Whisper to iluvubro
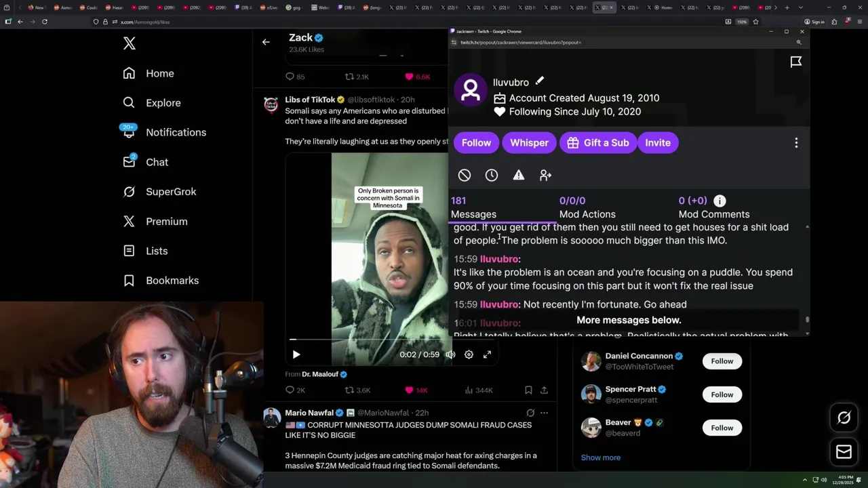This screenshot has height=488, width=868. pyautogui.click(x=529, y=142)
